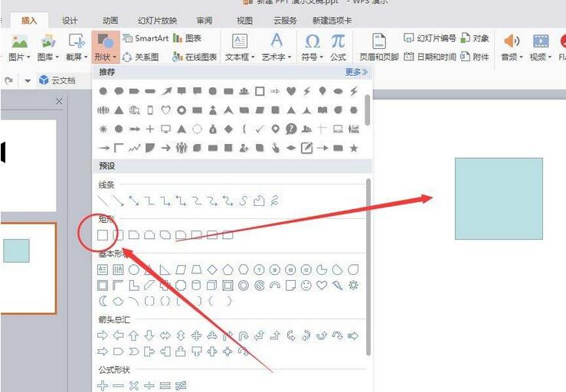Choose the cloud shape in 基本形状
This screenshot has height=392, width=566.
point(118,301)
